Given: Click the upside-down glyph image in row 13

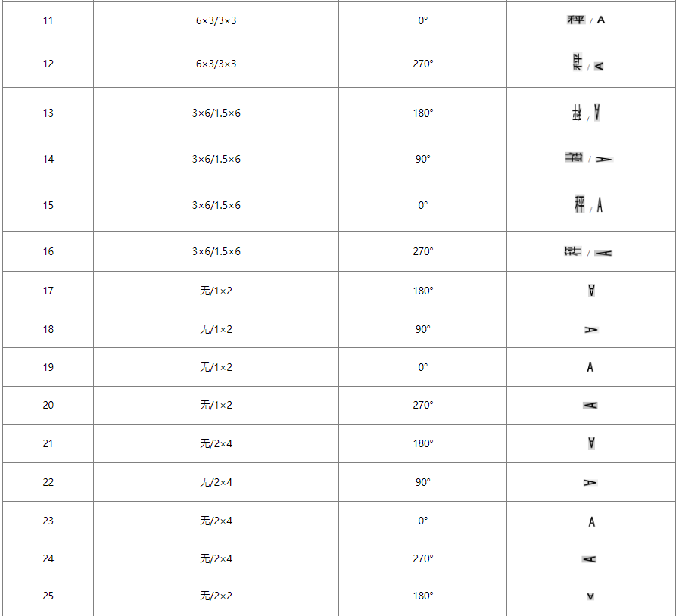Looking at the screenshot, I should coord(578,114).
